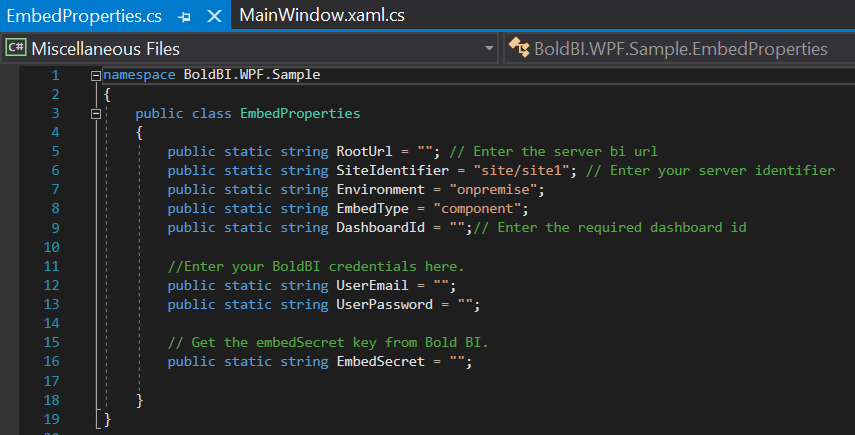Viewport: 855px width, 435px height.
Task: Pin the EmbedProperties.cs tab
Action: click(x=184, y=17)
